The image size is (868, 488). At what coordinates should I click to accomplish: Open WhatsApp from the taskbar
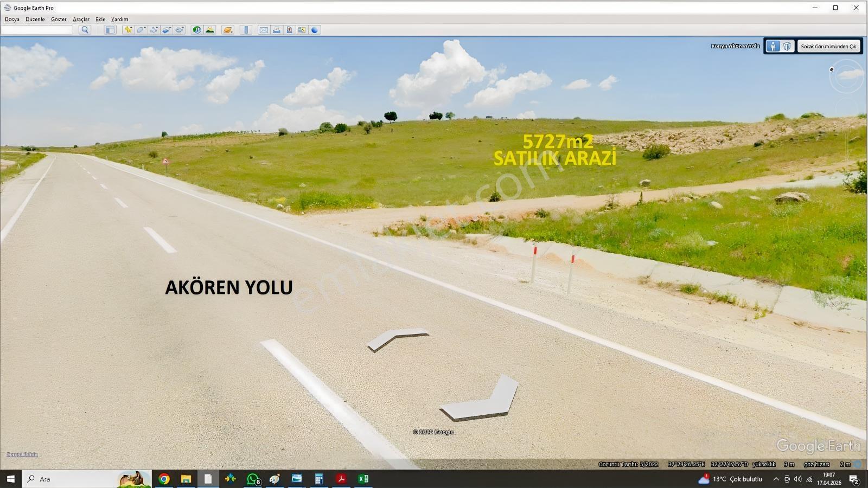point(253,479)
